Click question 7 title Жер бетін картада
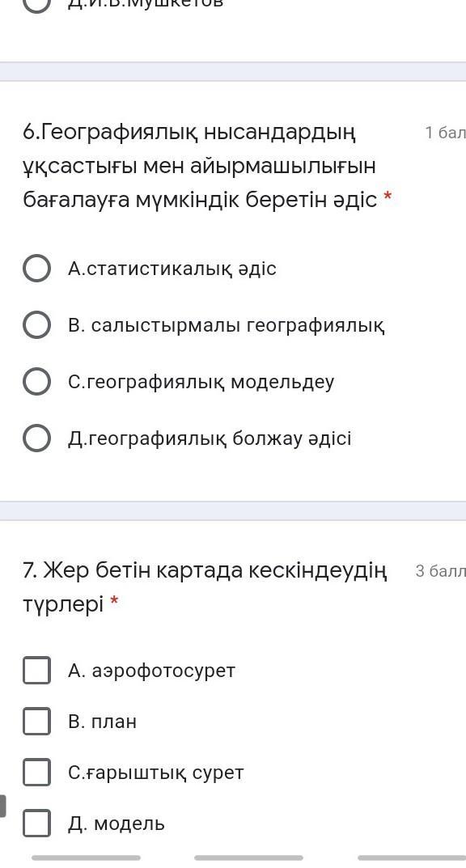 coord(205,586)
